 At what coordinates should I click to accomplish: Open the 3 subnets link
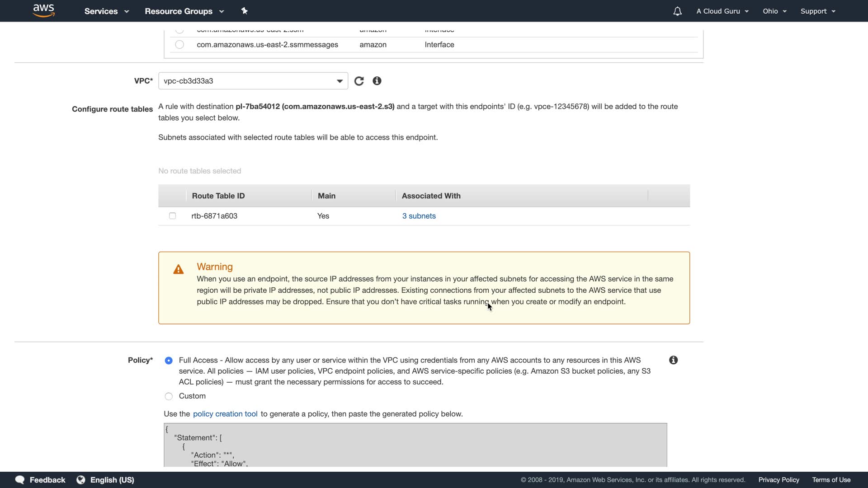[419, 216]
